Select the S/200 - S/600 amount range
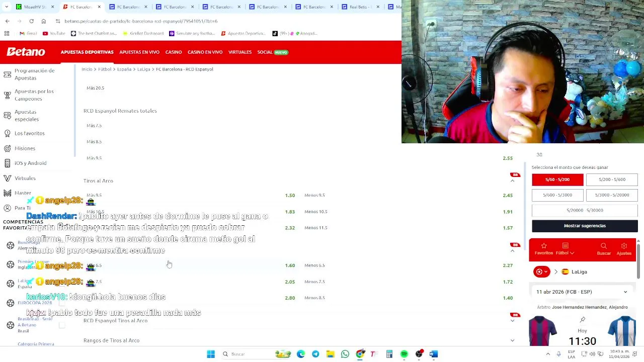 coord(612,179)
